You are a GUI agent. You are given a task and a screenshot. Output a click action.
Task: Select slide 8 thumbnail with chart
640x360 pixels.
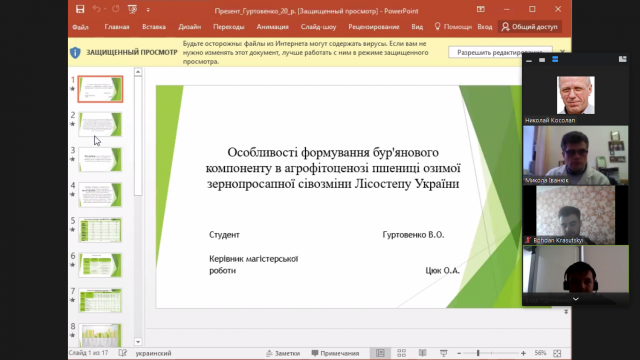(100, 335)
